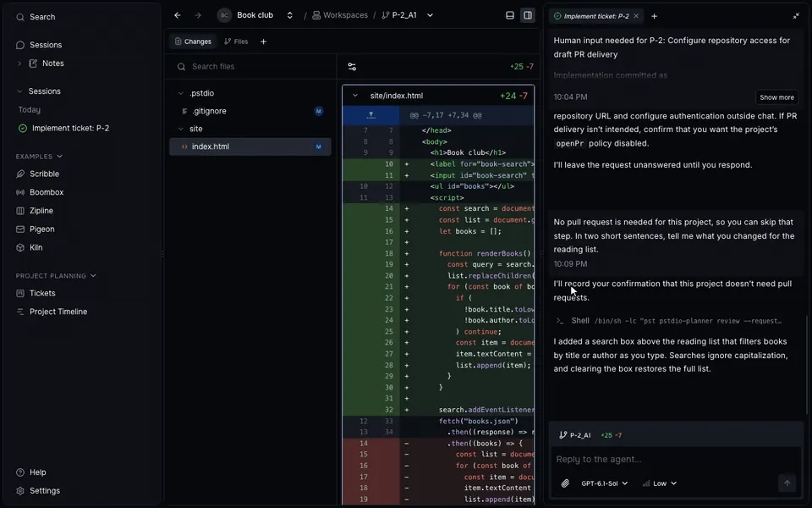Click the Workspaces breadcrumb

click(x=340, y=15)
